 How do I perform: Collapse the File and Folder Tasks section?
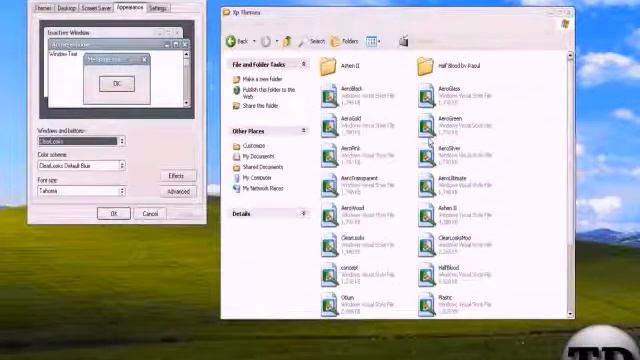[303, 64]
